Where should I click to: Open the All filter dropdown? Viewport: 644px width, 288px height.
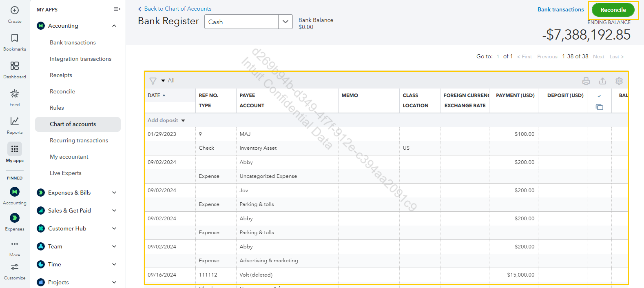168,80
